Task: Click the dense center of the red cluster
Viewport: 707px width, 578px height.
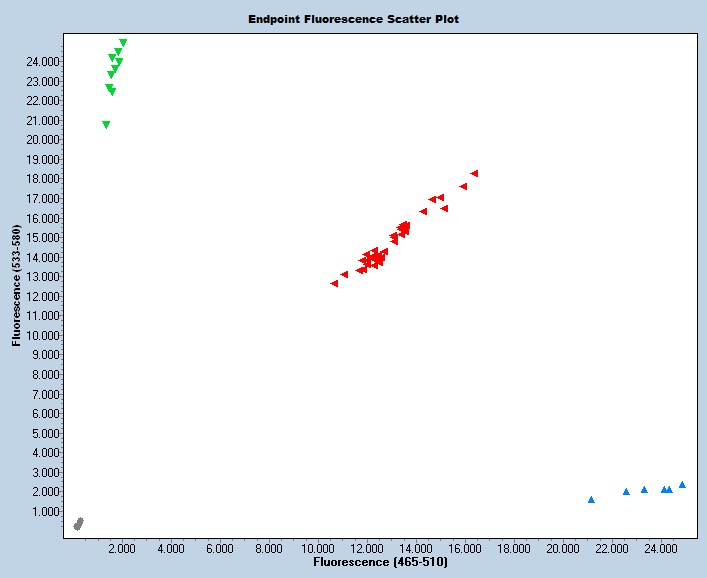Action: coord(373,259)
